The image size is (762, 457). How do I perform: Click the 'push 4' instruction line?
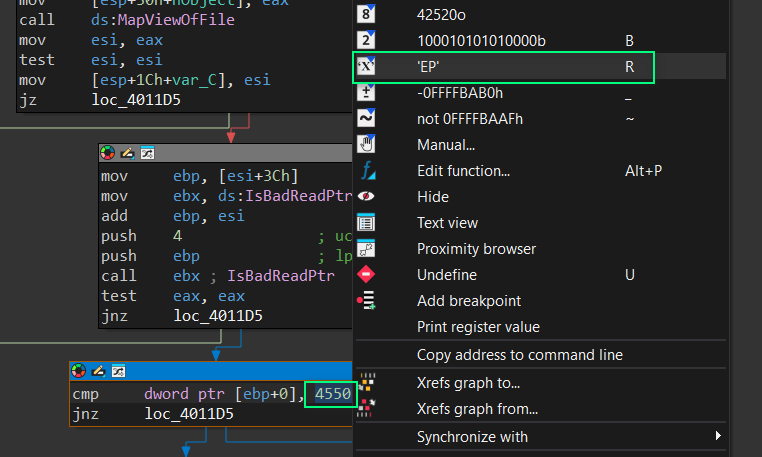(141, 236)
